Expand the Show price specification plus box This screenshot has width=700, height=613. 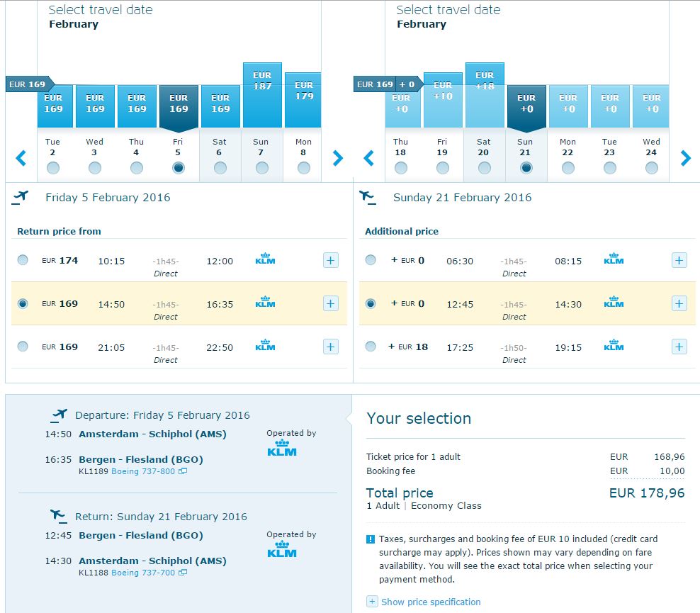(x=373, y=602)
